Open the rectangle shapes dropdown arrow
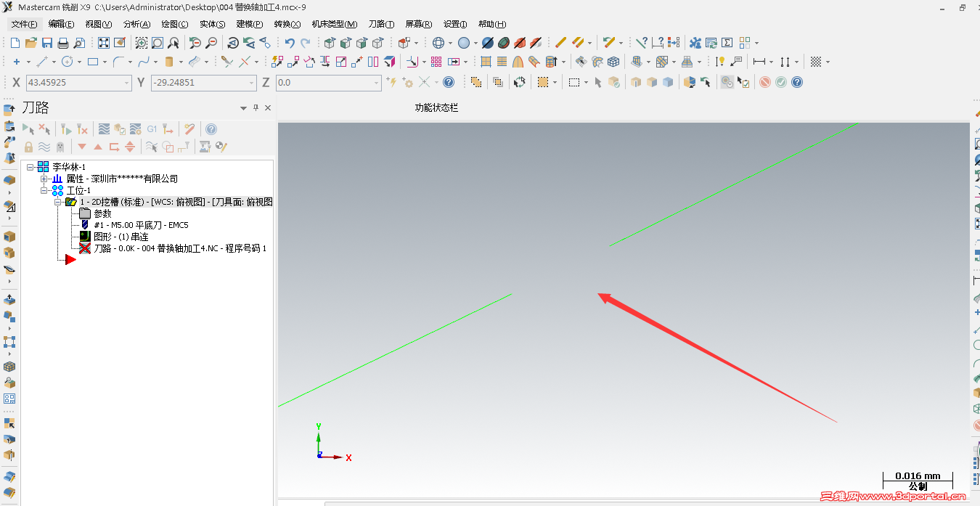 click(105, 62)
